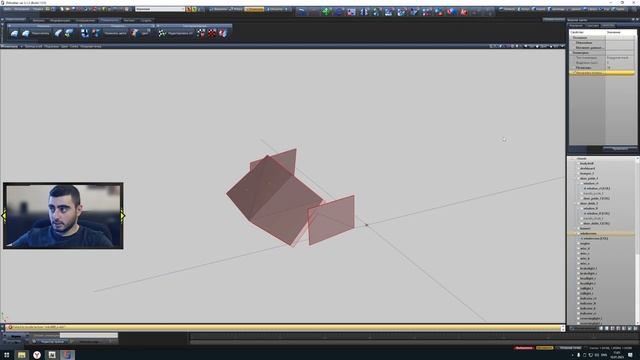The image size is (640, 360).
Task: Click the first surface icon in the command ribbon
Action: pos(14,33)
